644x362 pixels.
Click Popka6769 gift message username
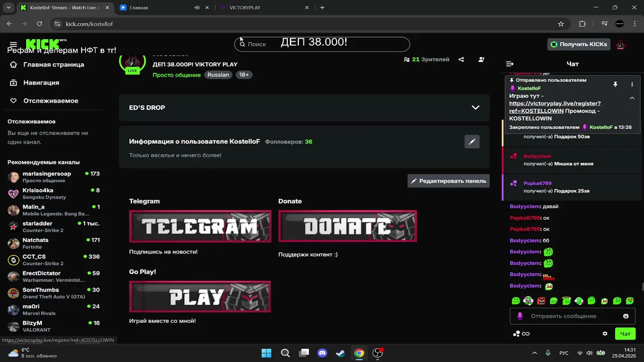(537, 184)
